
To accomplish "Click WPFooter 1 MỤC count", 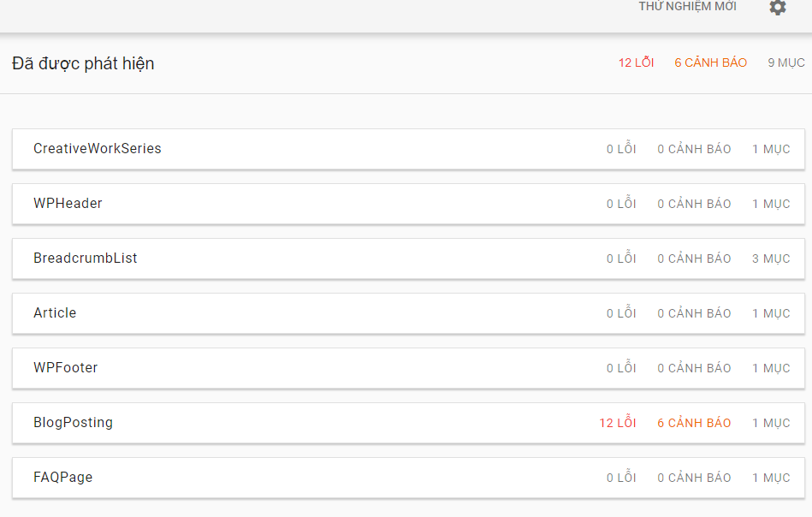I will coord(771,368).
